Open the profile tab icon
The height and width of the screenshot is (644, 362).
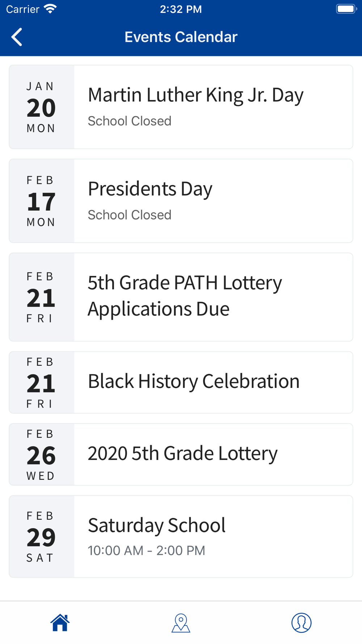301,623
